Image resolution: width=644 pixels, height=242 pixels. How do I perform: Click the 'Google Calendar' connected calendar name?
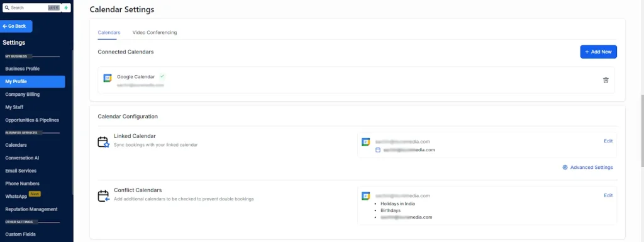pyautogui.click(x=136, y=76)
